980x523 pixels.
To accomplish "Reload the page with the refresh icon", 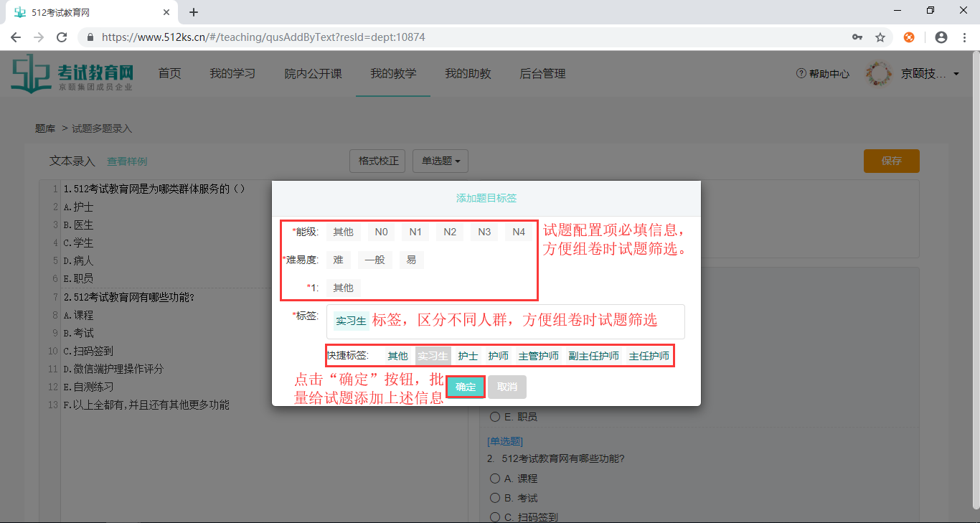I will (x=62, y=37).
